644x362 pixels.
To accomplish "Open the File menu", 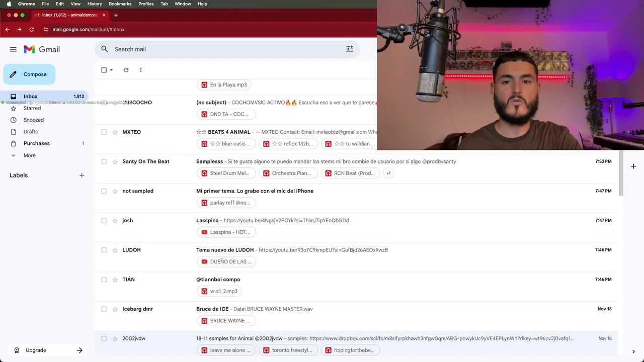I will [45, 4].
